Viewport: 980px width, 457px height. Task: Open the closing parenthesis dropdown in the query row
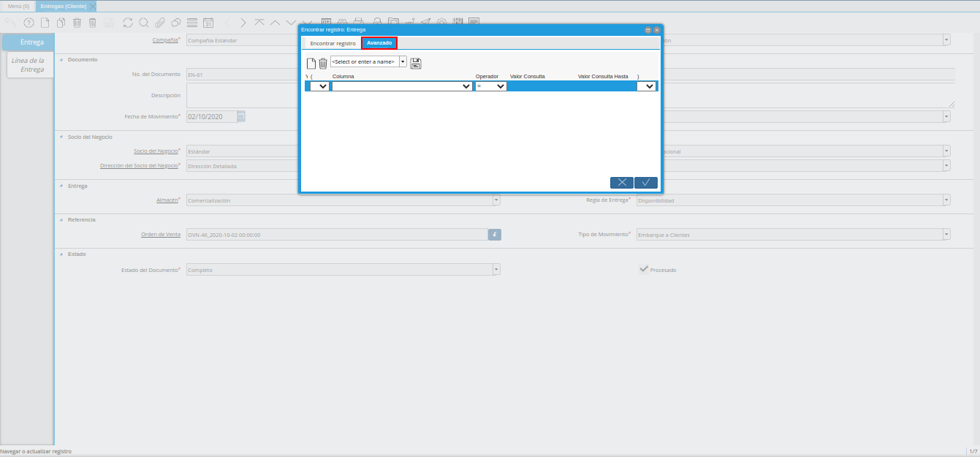pyautogui.click(x=646, y=86)
